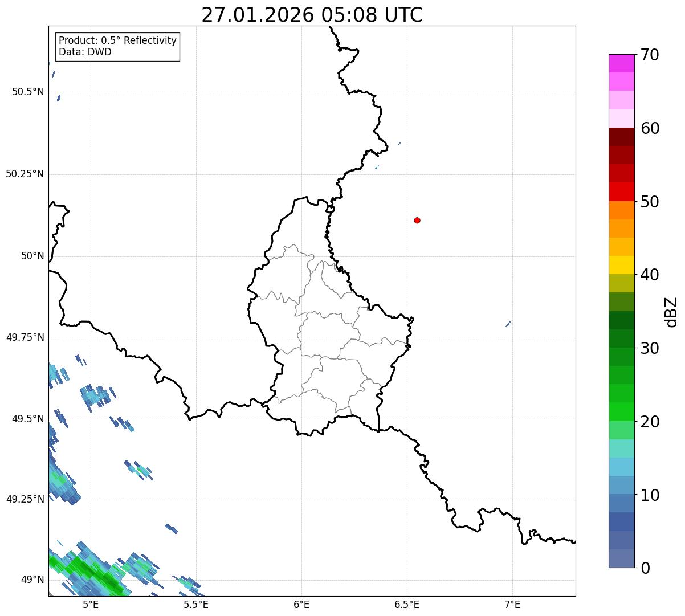
Task: Click the 5.5°E longitude label
Action: 196,605
